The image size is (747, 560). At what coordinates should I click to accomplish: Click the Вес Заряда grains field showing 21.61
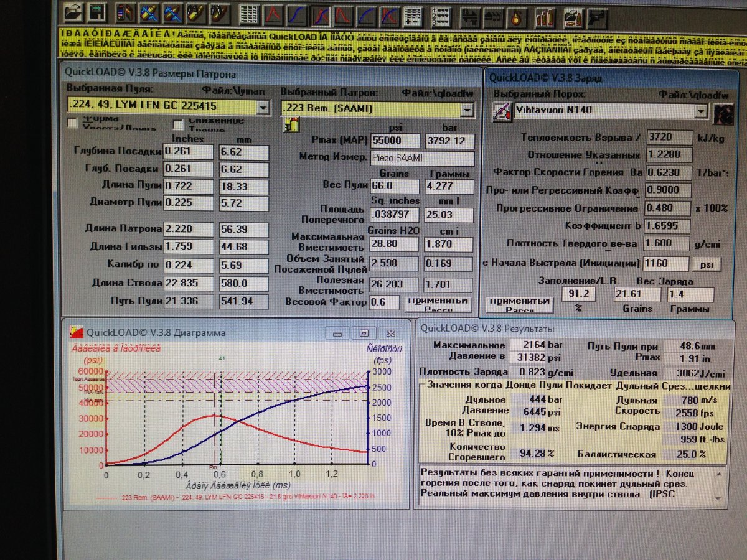point(637,295)
